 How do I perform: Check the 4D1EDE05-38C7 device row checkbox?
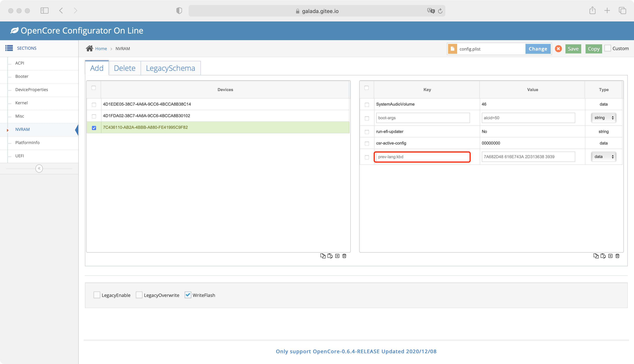[94, 105]
